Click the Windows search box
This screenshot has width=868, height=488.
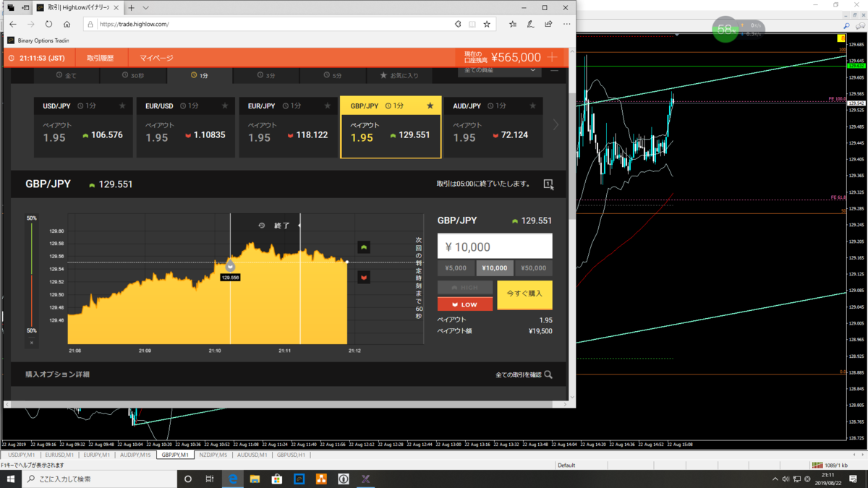99,479
